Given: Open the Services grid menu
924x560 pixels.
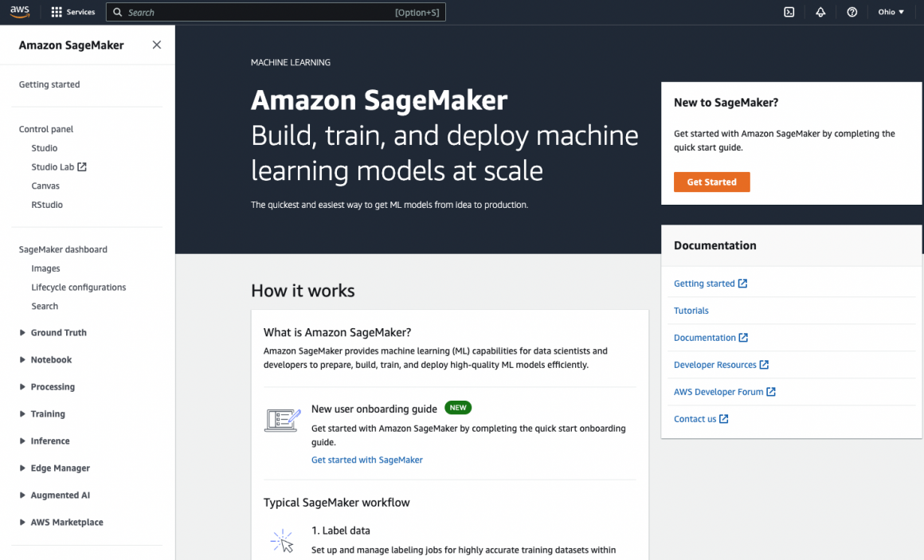Looking at the screenshot, I should pyautogui.click(x=72, y=12).
